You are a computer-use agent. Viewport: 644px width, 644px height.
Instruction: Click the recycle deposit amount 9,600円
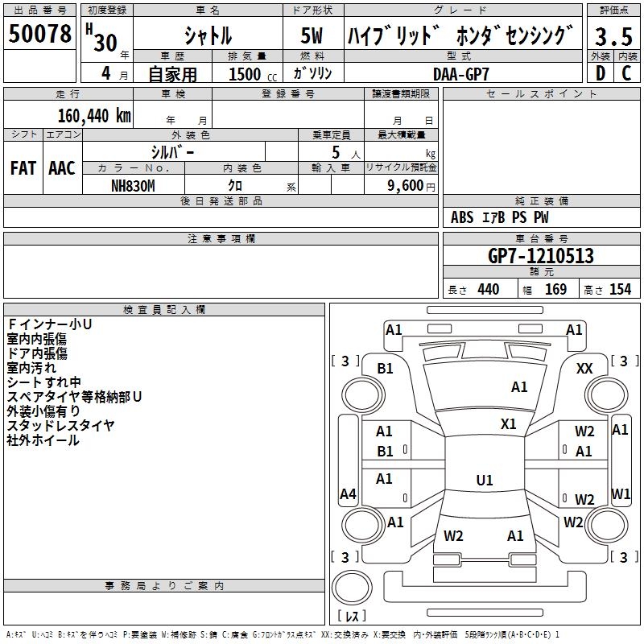click(x=411, y=185)
